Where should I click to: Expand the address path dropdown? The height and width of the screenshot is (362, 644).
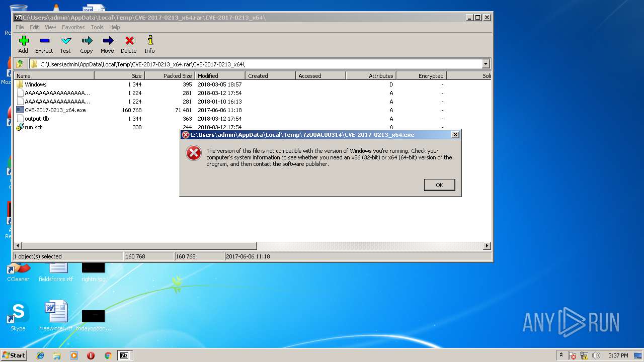point(486,64)
